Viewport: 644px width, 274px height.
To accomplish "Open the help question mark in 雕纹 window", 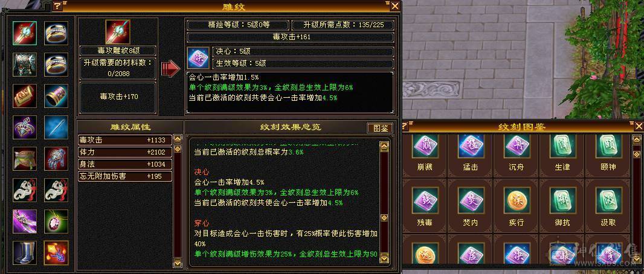I will tap(57, 6).
